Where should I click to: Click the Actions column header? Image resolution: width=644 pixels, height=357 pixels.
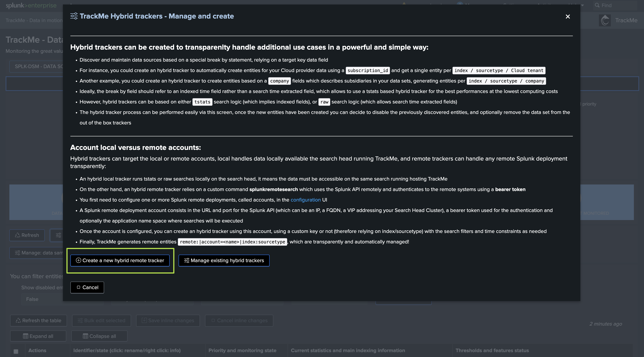tap(37, 350)
